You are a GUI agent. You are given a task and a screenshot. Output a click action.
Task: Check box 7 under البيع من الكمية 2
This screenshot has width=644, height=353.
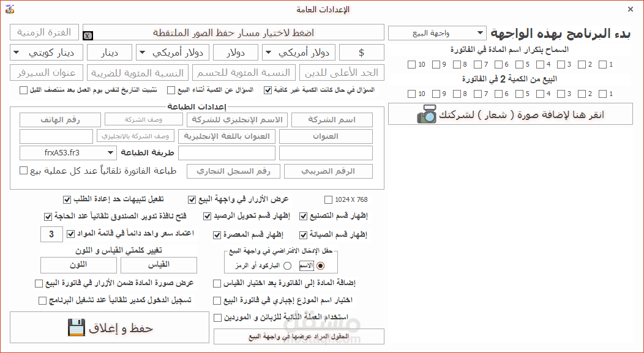tap(477, 94)
